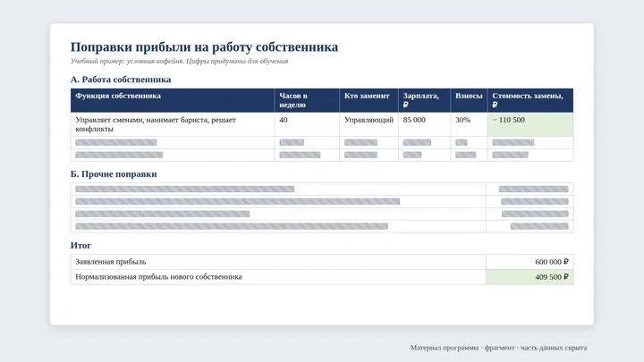Viewport: 644px width, 362px height.
Task: Click the 'Взносы' column header
Action: [469, 100]
